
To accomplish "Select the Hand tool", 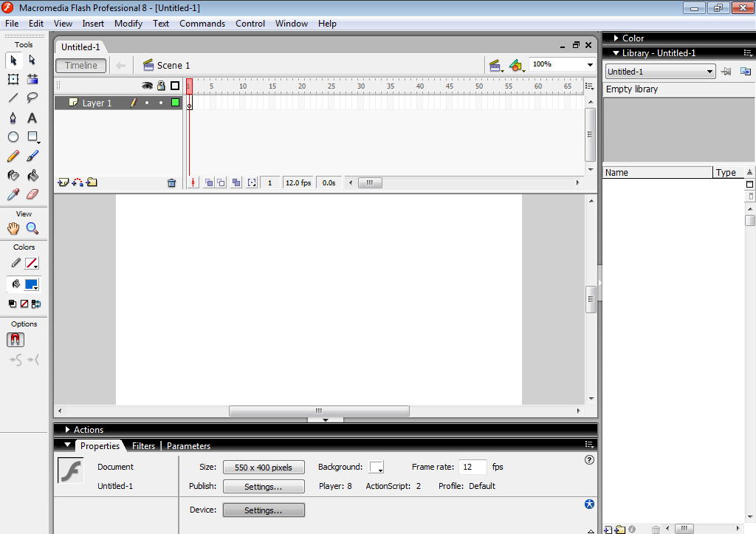I will (13, 229).
